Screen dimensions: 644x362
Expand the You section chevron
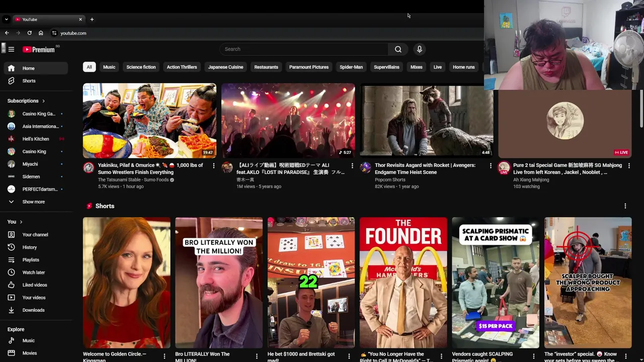pyautogui.click(x=21, y=222)
